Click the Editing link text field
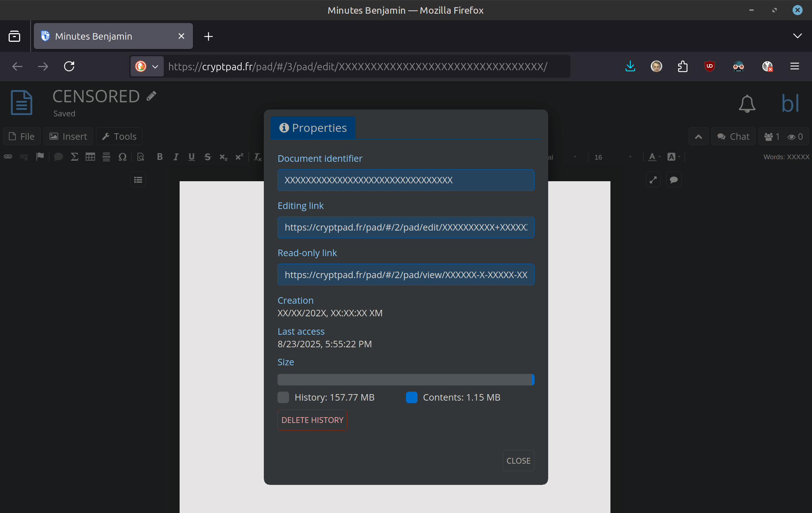The height and width of the screenshot is (513, 812). [406, 227]
